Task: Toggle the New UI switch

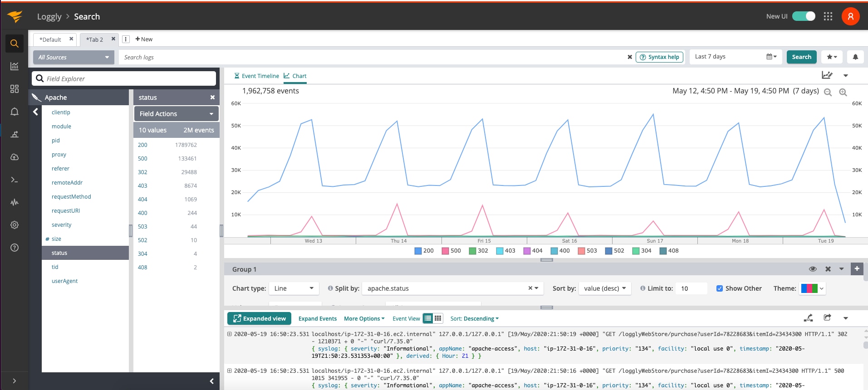Action: click(804, 16)
